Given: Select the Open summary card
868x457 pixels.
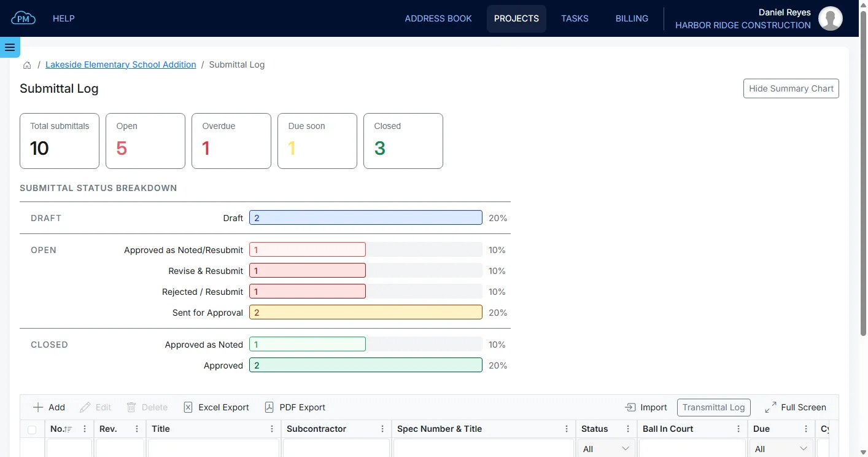Looking at the screenshot, I should click(x=145, y=141).
